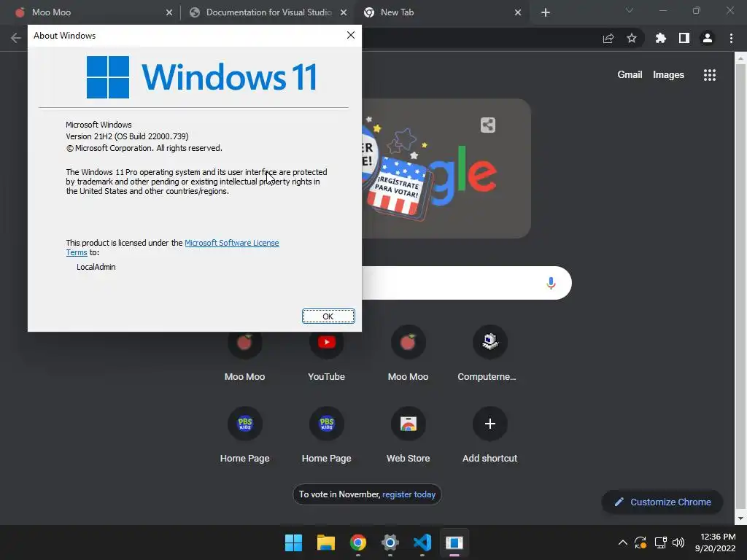Close the New Tab tab
The height and width of the screenshot is (560, 747).
coord(518,12)
